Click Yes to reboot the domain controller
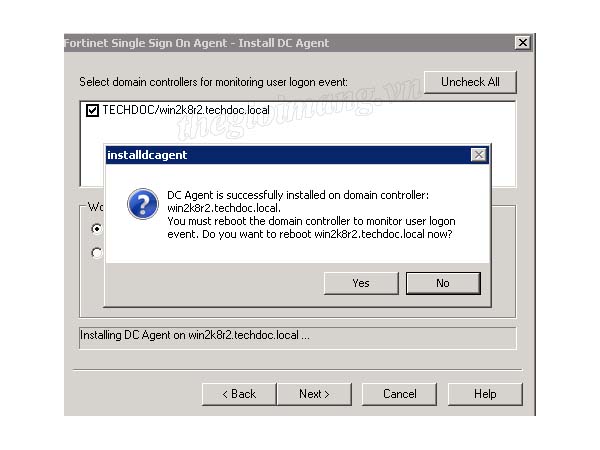Screen dimensions: 600x450 [x=361, y=283]
